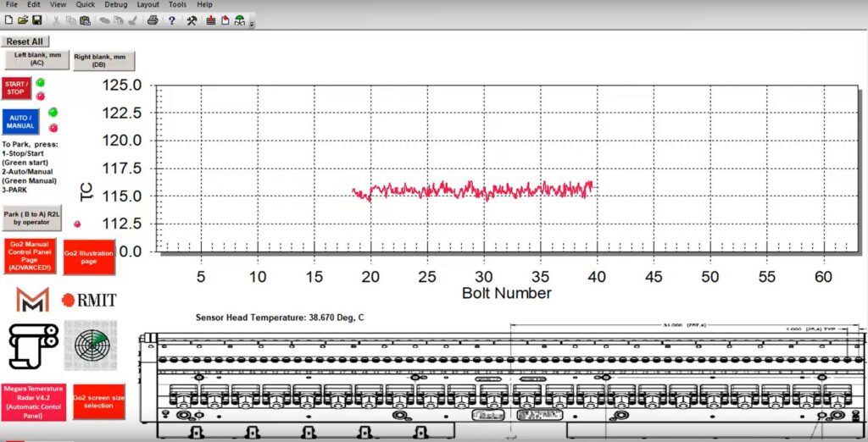Toggle the blue AUTO / MANUAL button
The image size is (868, 442).
click(20, 122)
